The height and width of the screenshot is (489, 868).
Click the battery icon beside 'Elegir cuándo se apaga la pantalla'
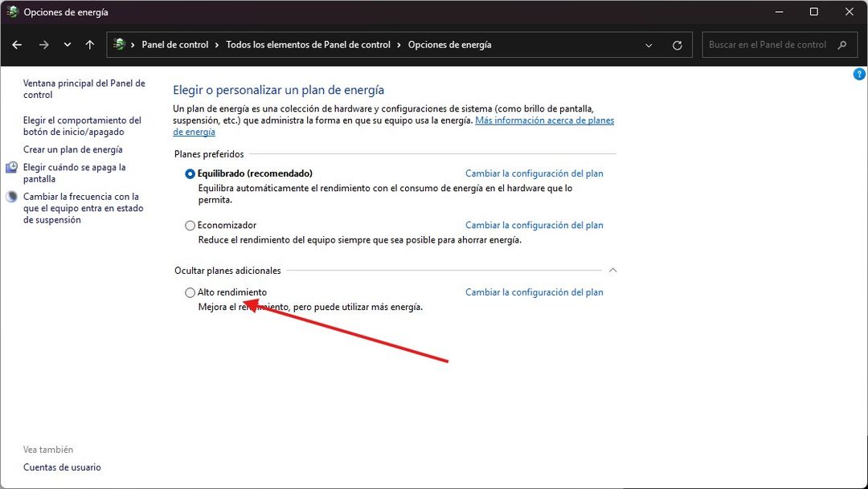10,168
